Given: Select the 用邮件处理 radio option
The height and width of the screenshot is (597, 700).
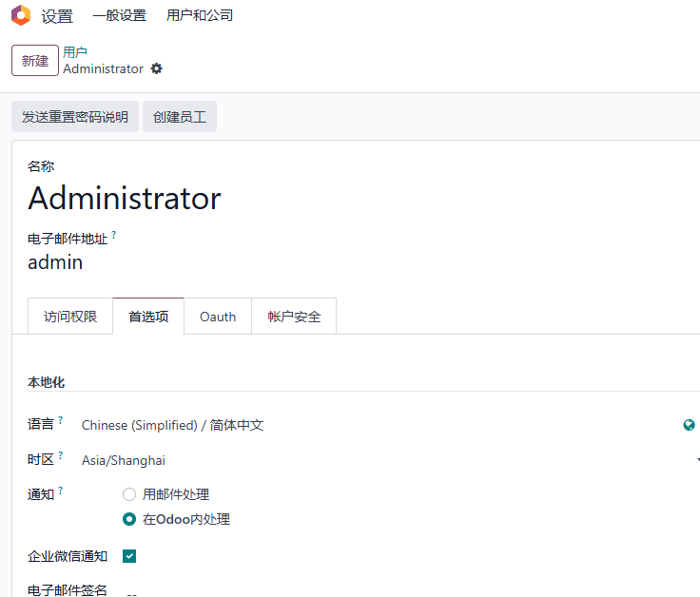Looking at the screenshot, I should (x=129, y=494).
